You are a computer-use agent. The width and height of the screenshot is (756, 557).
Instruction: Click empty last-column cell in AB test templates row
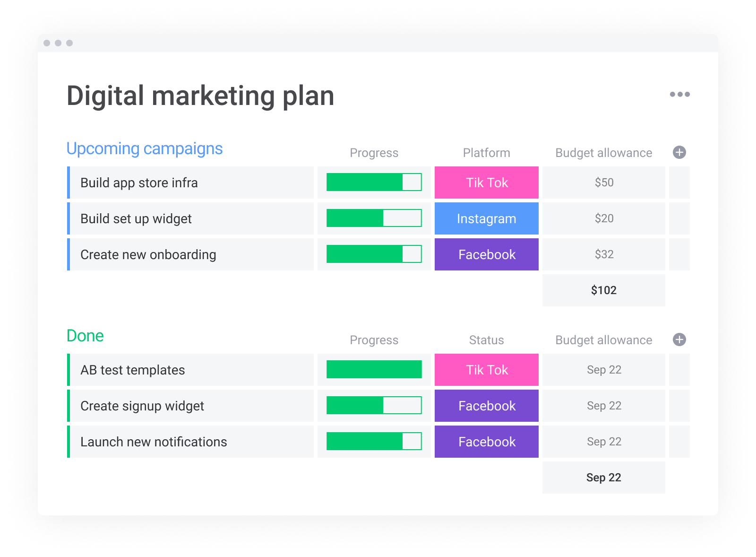(x=679, y=370)
